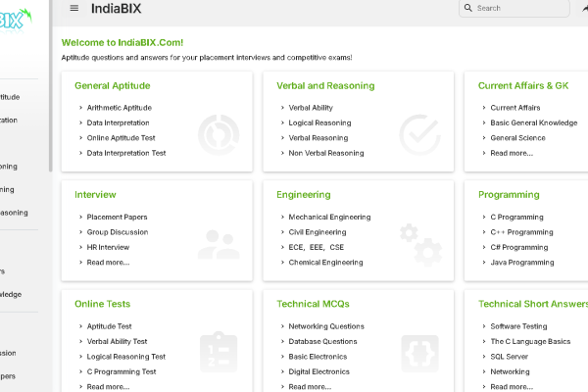
Task: Open Logical Reasoning Test link
Action: [126, 357]
